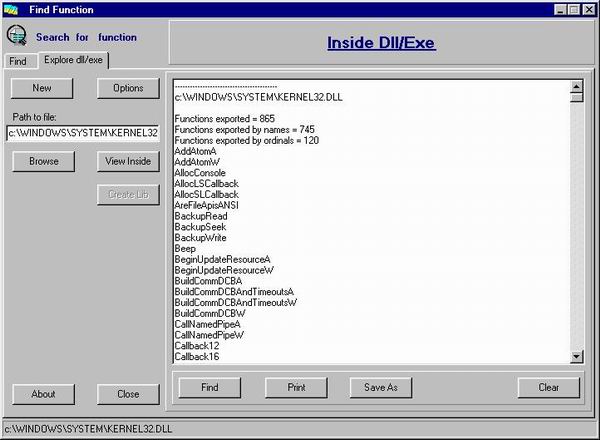The image size is (600, 440).
Task: Click the Close button in left panel
Action: (x=128, y=394)
